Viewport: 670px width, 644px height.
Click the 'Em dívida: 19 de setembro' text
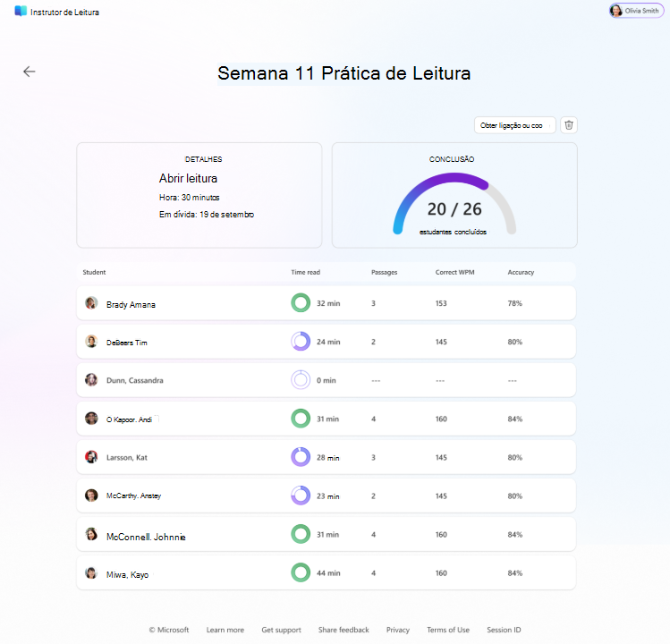click(x=207, y=215)
